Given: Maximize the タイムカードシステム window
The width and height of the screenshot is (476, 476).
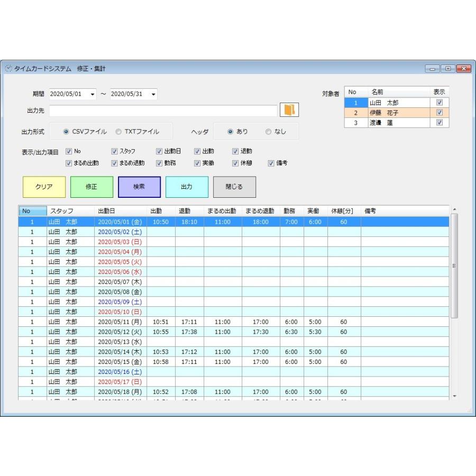Looking at the screenshot, I should [x=448, y=69].
